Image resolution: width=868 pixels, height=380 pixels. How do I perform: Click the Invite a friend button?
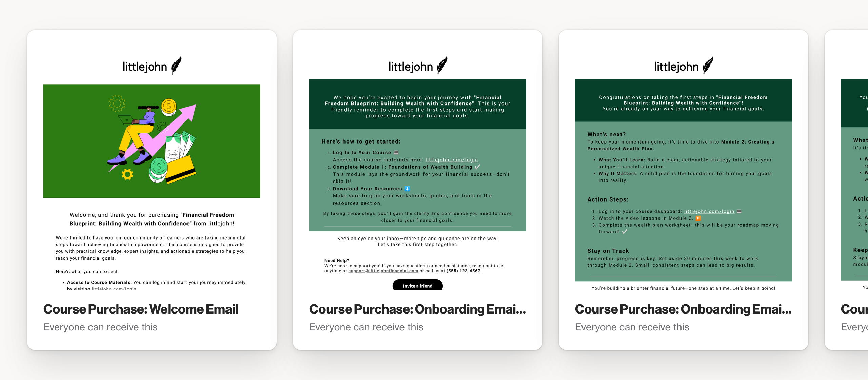419,286
